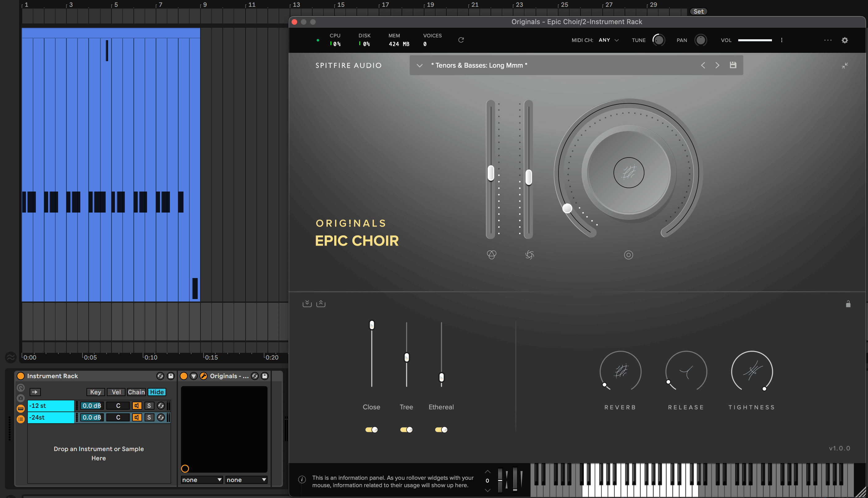Viewport: 868px width, 498px height.
Task: Toggle the Close mic signal switch
Action: tap(371, 430)
